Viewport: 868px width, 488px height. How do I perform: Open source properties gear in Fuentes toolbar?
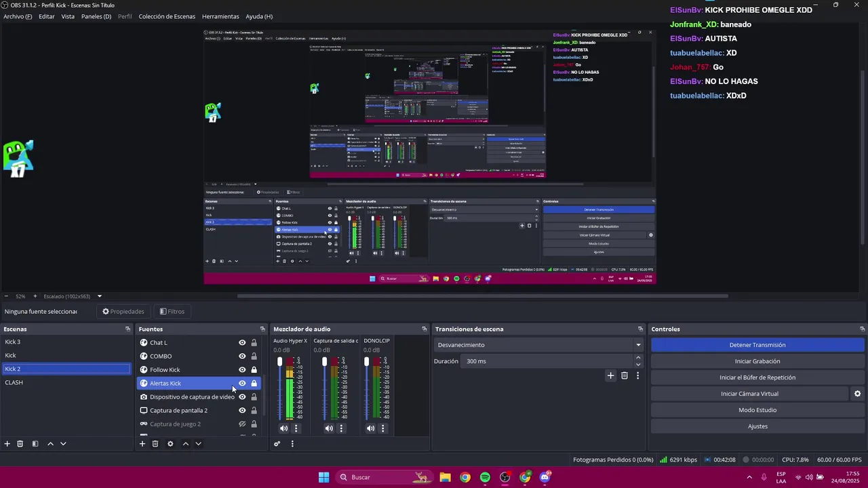170,444
